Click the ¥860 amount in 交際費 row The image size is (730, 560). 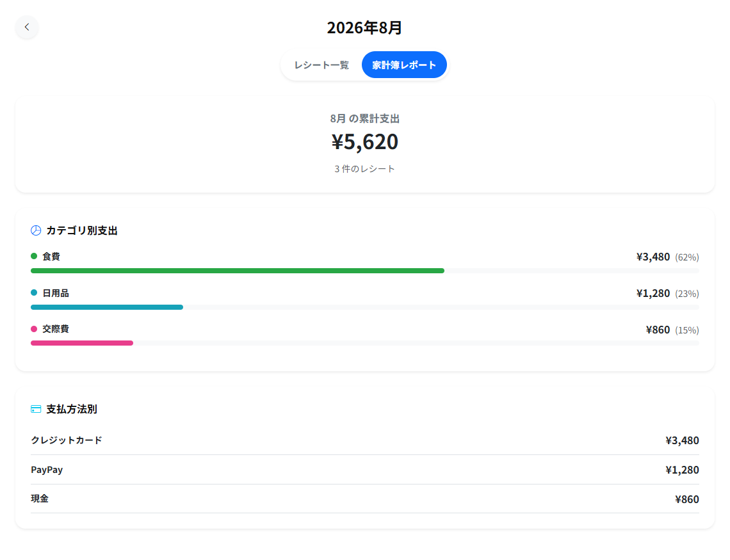(658, 330)
